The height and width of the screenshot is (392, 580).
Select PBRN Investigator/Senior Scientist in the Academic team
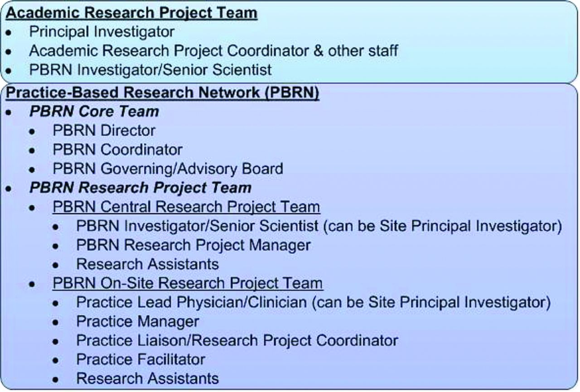point(150,70)
